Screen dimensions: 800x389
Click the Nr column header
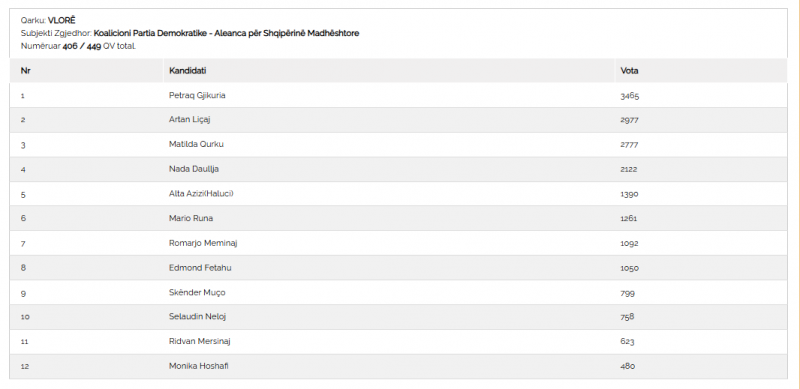[26, 71]
